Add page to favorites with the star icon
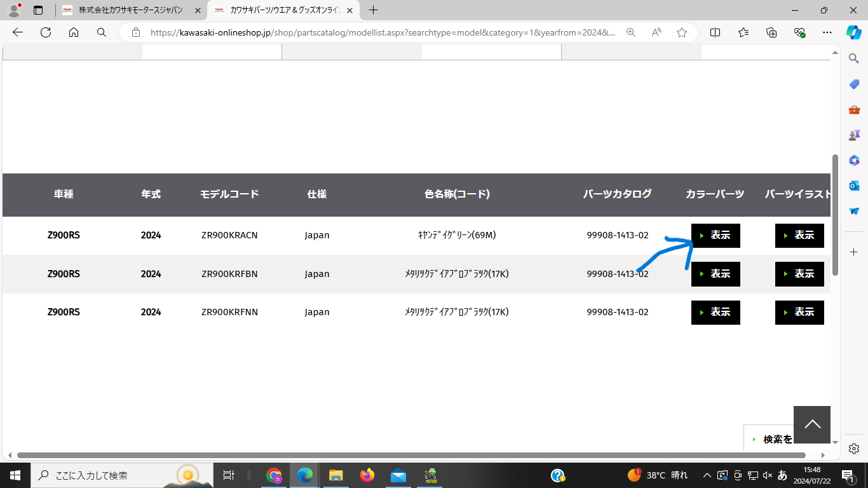 pos(682,32)
